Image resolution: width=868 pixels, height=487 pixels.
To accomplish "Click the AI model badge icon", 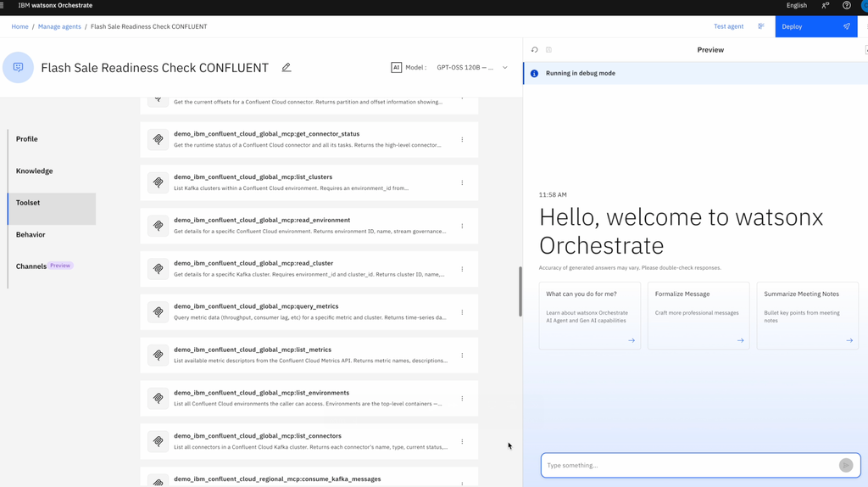I will click(397, 68).
